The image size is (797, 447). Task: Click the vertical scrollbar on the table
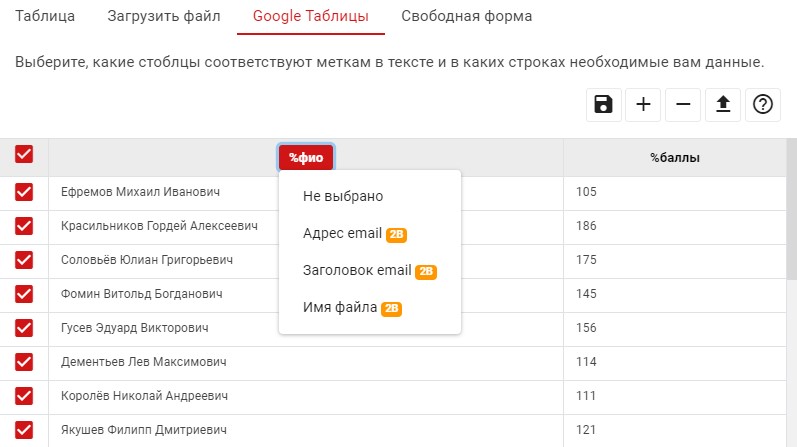coord(791,208)
